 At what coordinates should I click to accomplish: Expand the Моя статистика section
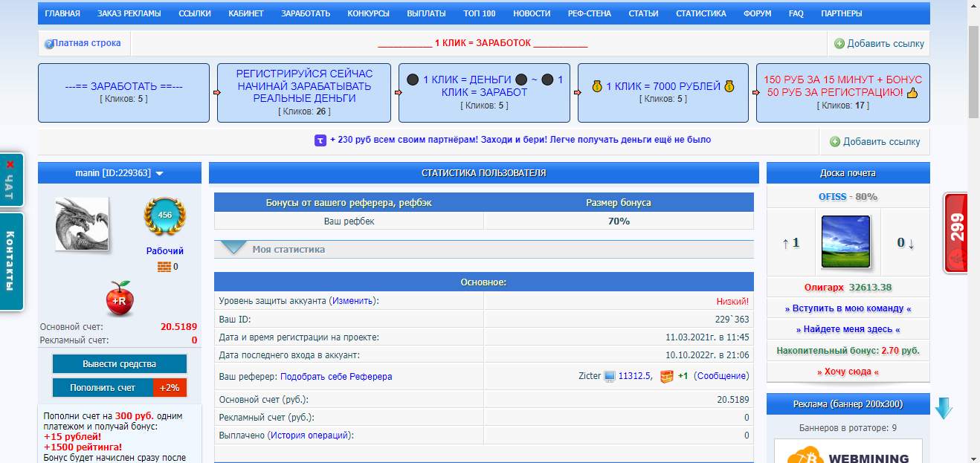[x=484, y=249]
